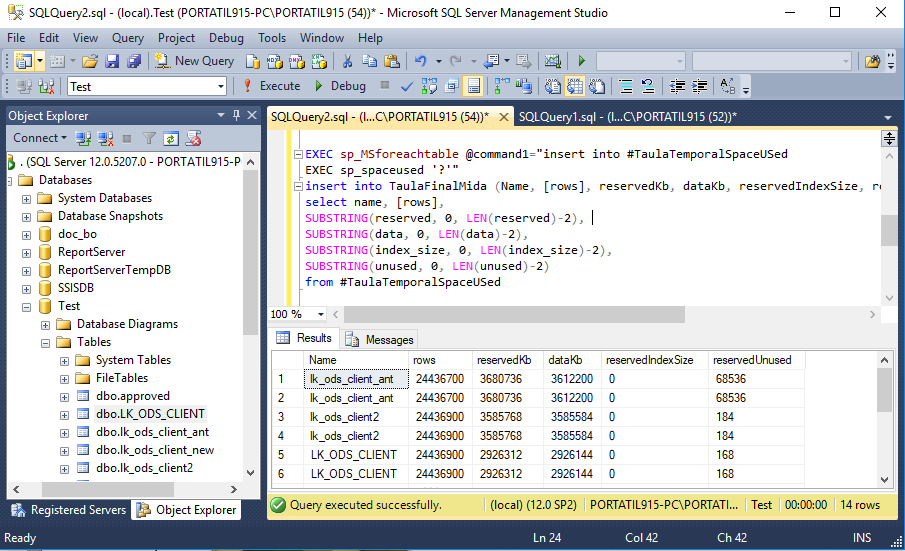Screen dimensions: 905x551
Task: Open the File menu
Action: coord(16,38)
